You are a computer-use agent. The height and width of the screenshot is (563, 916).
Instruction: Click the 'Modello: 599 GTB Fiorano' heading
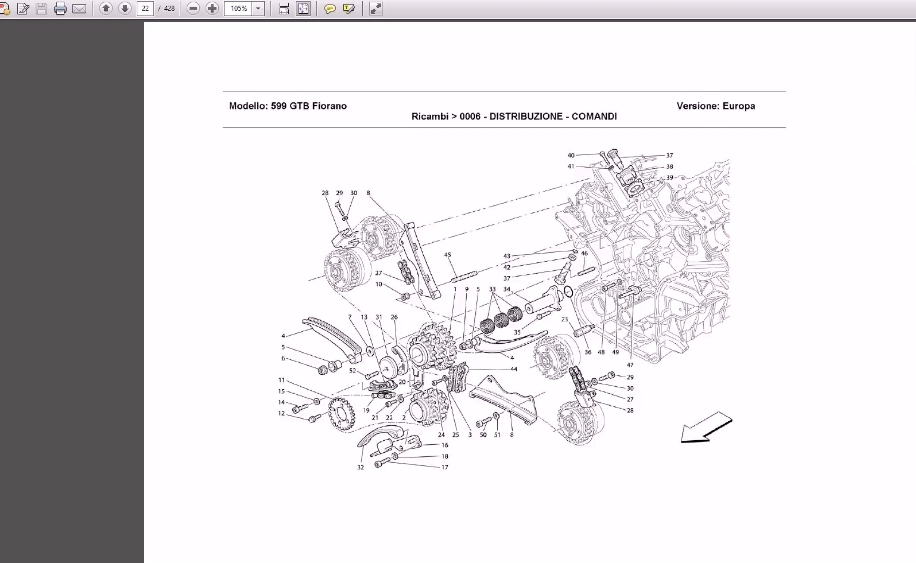click(x=288, y=106)
